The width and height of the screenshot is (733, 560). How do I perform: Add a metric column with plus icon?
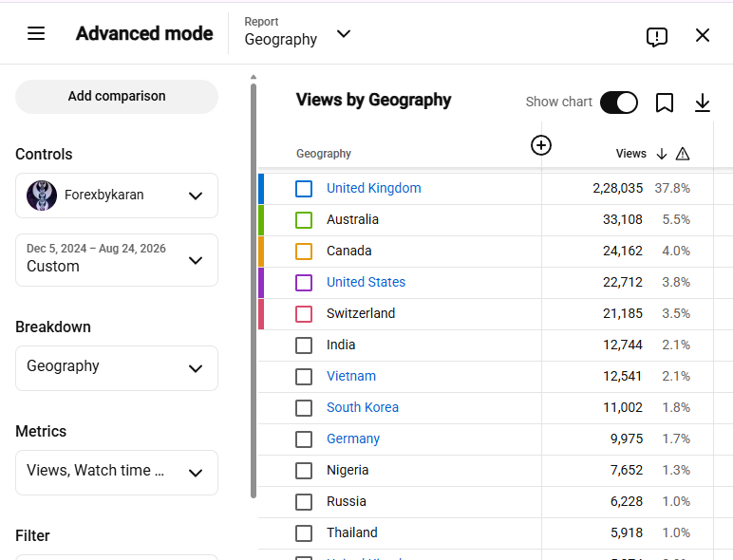pos(541,145)
